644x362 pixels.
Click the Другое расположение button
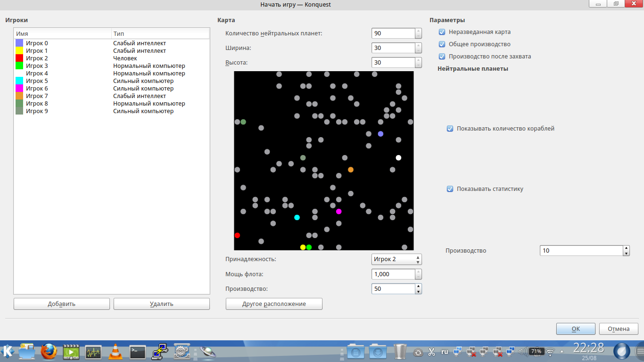(x=274, y=304)
